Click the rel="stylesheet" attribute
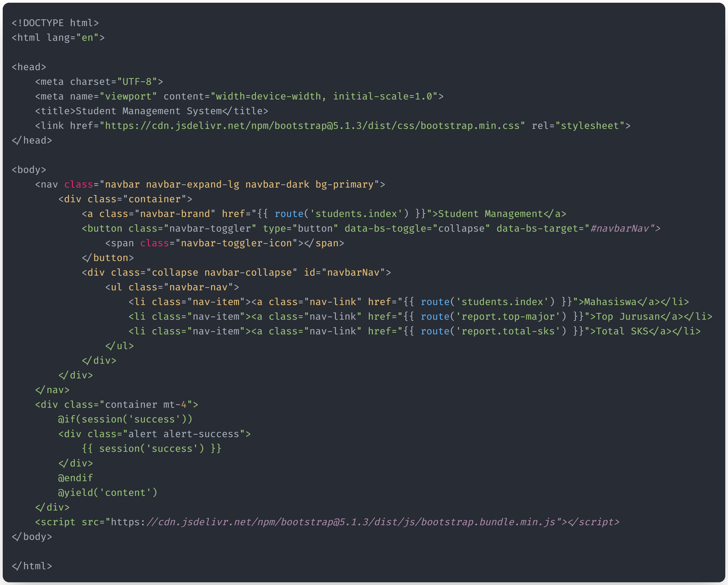728x585 pixels. pos(578,126)
